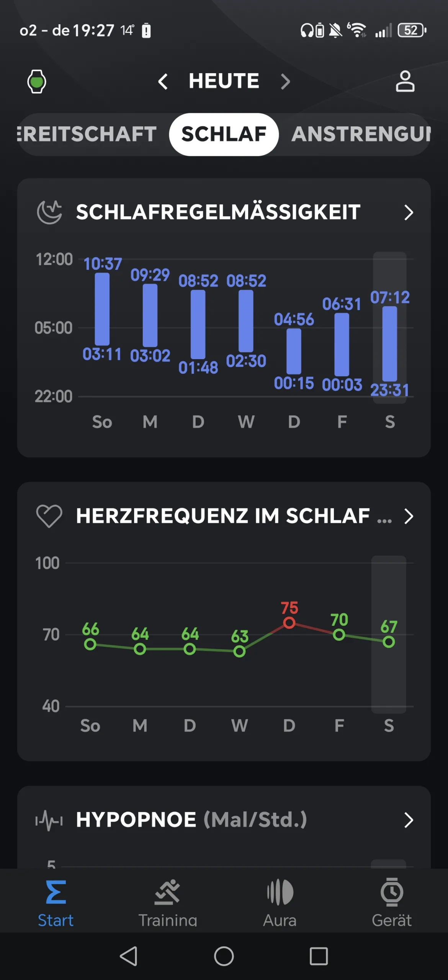Tap the Start sigma icon
448x980 pixels.
[x=56, y=892]
